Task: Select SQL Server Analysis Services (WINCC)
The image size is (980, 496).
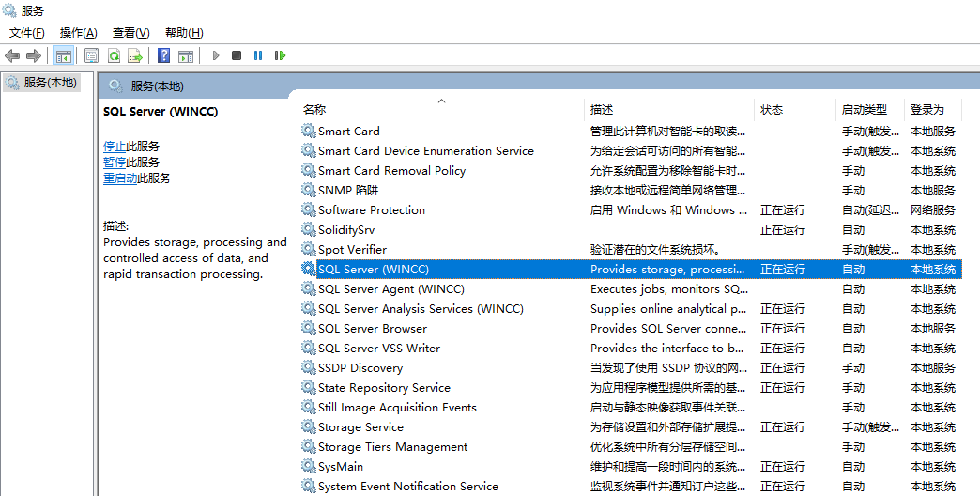Action: (631, 309)
